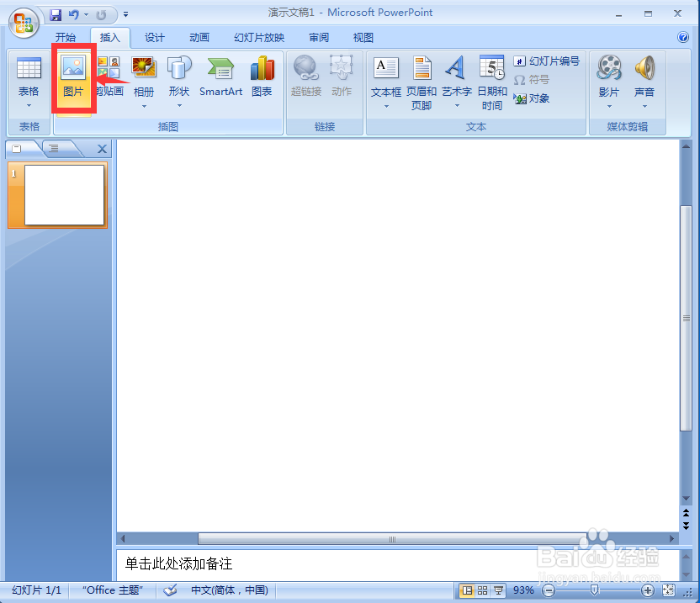The width and height of the screenshot is (700, 603).
Task: Zoom in with plus button
Action: tap(647, 590)
